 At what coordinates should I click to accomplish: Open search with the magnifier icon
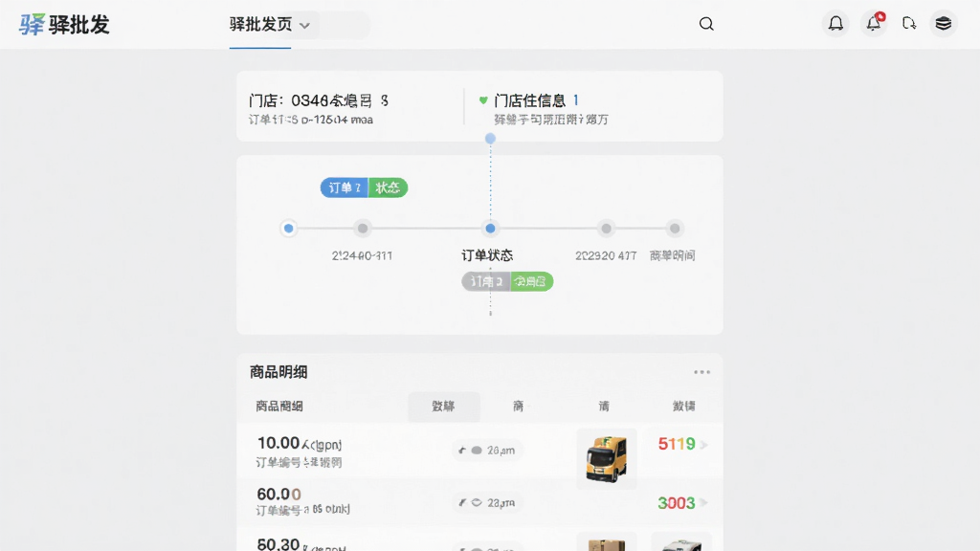click(x=706, y=24)
